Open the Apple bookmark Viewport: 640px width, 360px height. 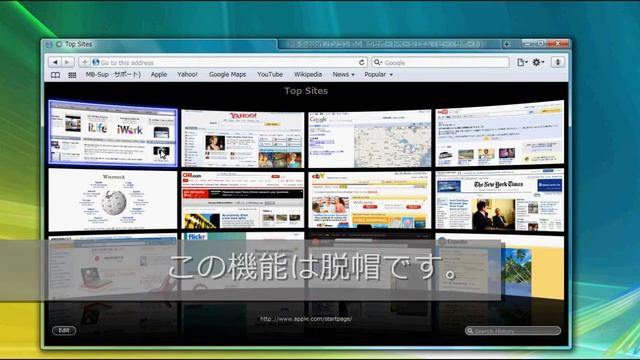[159, 74]
